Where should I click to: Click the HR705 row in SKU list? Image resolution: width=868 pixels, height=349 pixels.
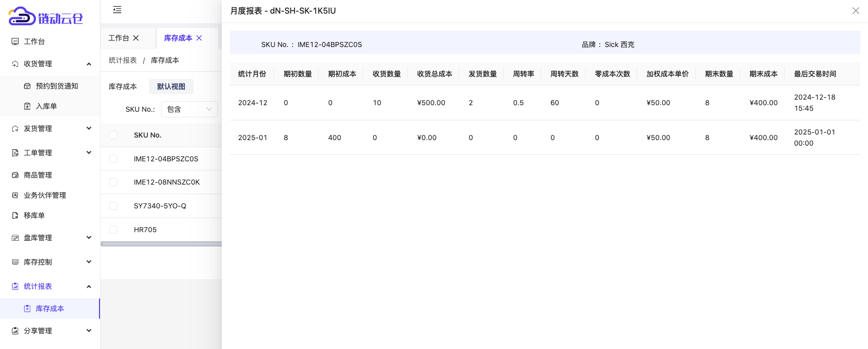pos(161,230)
